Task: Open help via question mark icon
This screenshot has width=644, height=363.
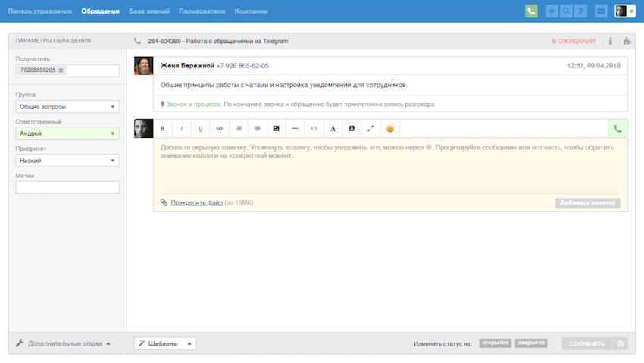Action: [580, 11]
